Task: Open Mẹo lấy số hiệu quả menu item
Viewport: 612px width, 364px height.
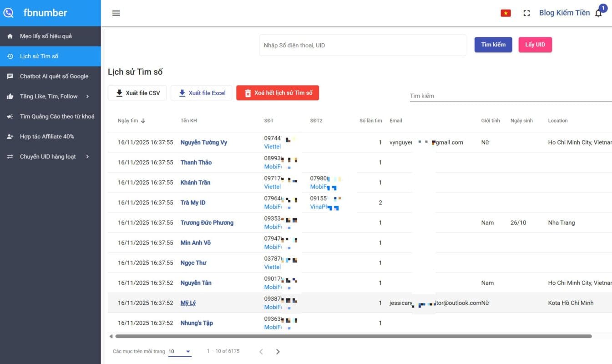Action: pyautogui.click(x=51, y=36)
